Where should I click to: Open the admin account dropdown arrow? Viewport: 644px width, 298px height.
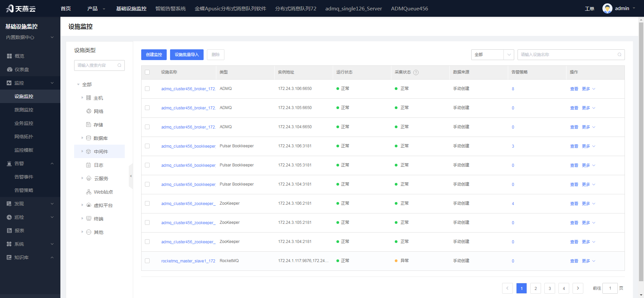[x=634, y=8]
